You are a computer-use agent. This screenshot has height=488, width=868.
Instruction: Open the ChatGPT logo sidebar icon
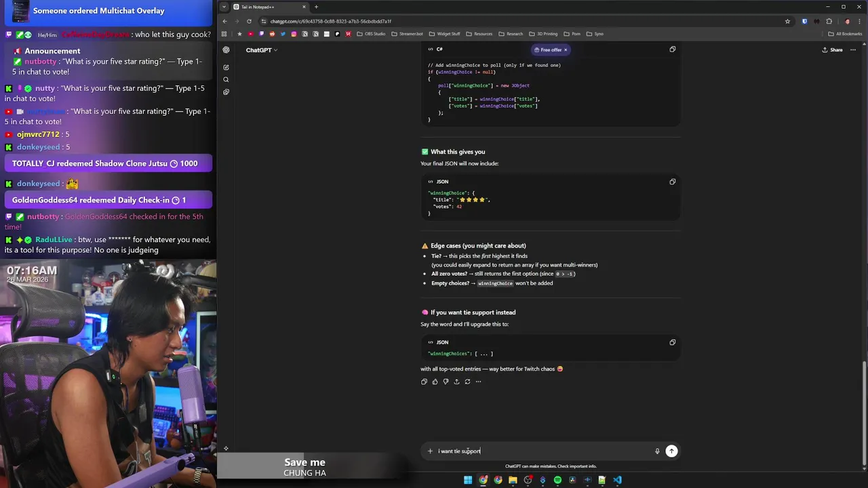[226, 49]
